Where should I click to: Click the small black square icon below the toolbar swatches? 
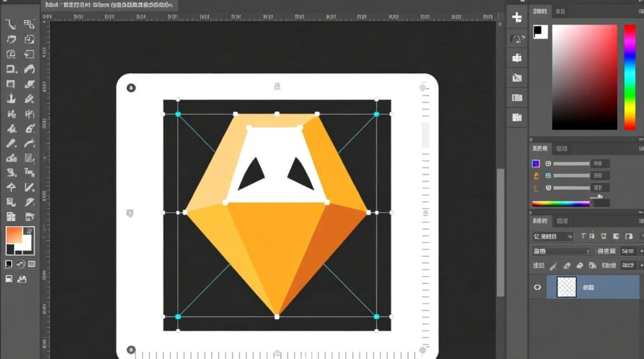[x=9, y=264]
